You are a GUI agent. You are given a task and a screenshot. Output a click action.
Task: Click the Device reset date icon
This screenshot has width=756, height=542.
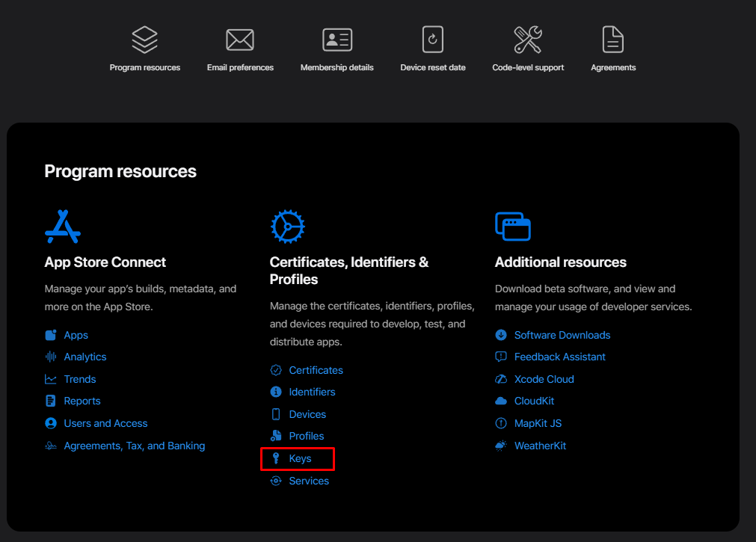(433, 40)
